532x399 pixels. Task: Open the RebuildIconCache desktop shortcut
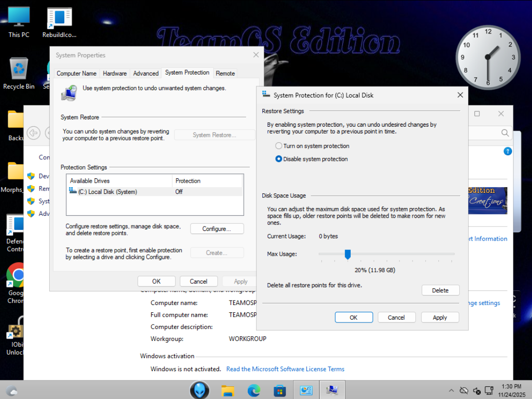click(59, 22)
